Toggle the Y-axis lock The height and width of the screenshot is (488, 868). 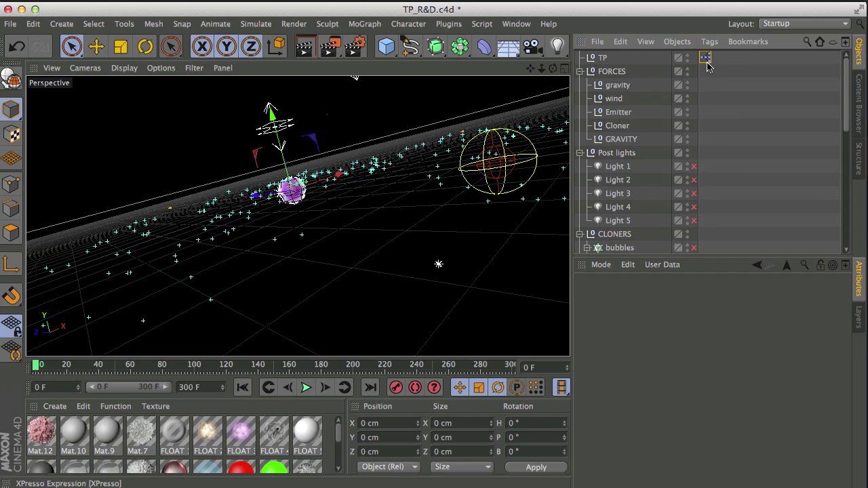click(226, 46)
